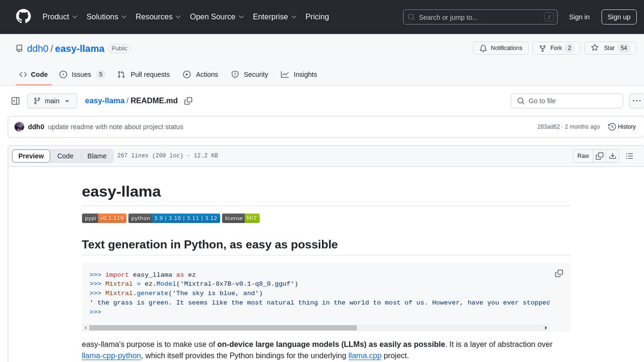
Task: Select the Blame view
Action: [97, 156]
